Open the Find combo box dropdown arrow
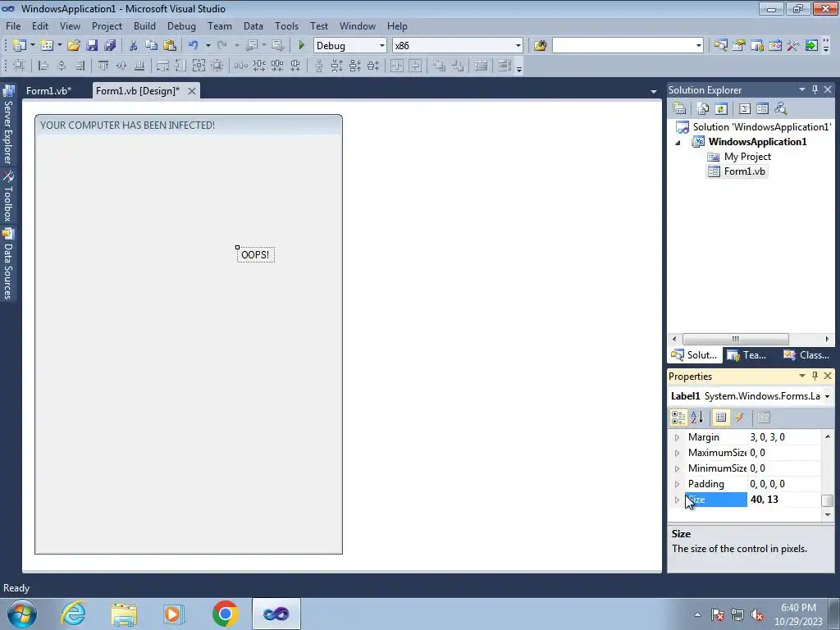 (699, 46)
